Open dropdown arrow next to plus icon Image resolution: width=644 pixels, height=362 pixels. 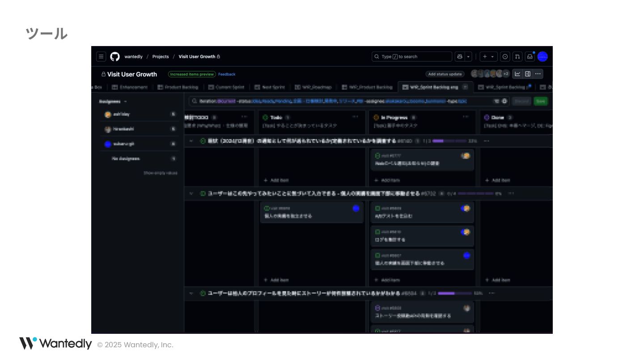tap(493, 57)
